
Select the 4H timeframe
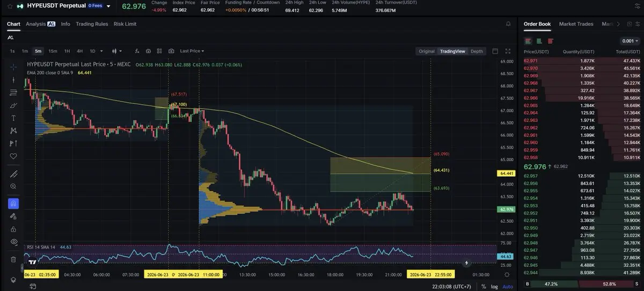point(79,51)
